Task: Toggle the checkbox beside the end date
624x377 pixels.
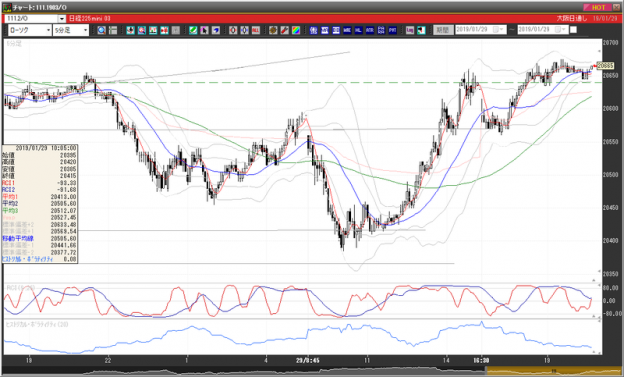Action: [573, 30]
